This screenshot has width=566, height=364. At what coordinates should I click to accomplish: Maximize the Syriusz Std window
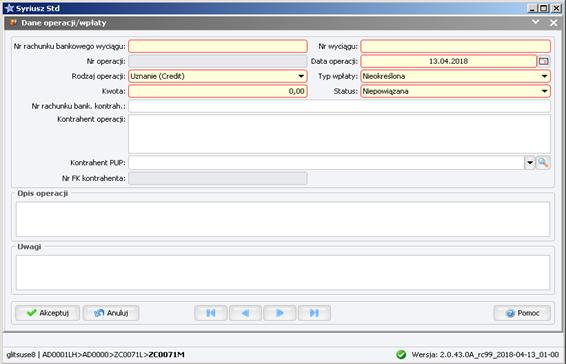point(544,8)
